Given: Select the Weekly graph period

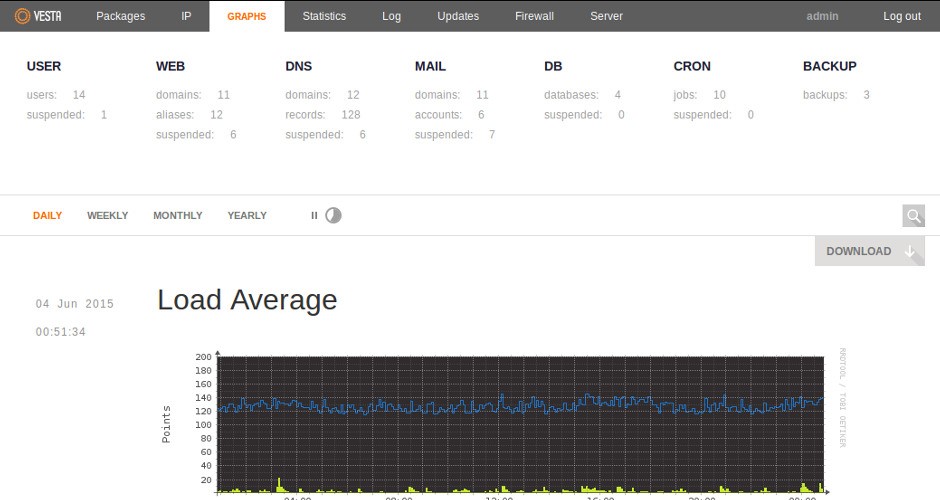Looking at the screenshot, I should click(107, 216).
